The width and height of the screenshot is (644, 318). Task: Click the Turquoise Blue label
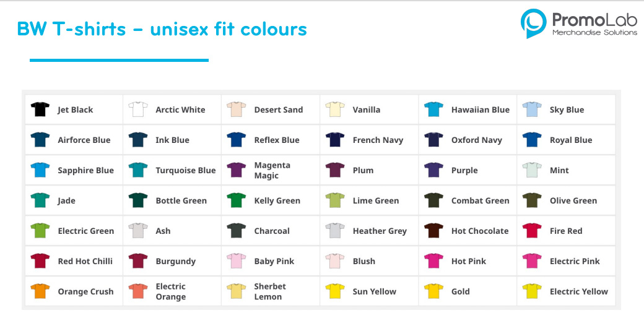tap(186, 170)
